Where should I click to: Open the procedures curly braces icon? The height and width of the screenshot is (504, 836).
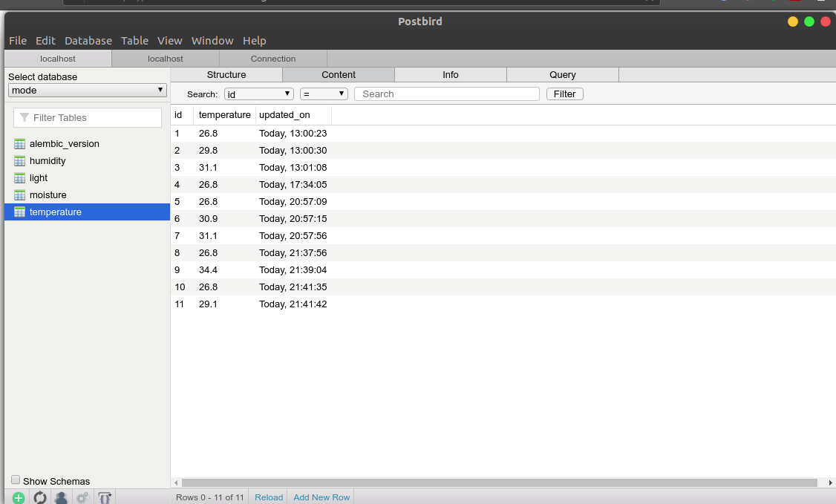click(105, 498)
